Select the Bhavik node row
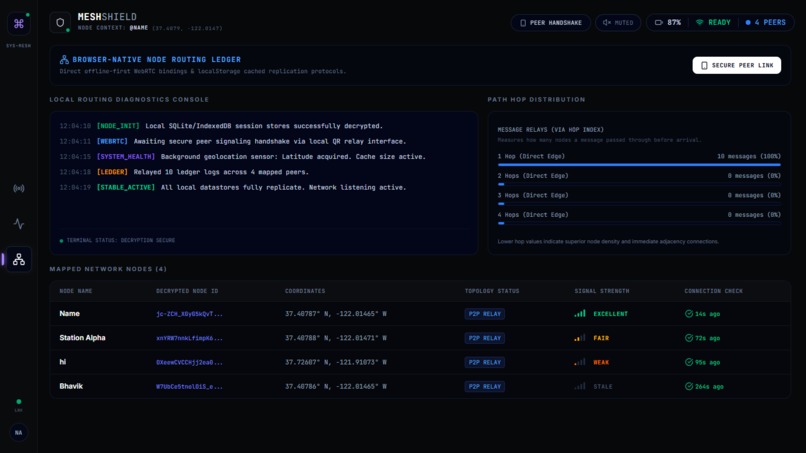The height and width of the screenshot is (453, 806). [420, 386]
